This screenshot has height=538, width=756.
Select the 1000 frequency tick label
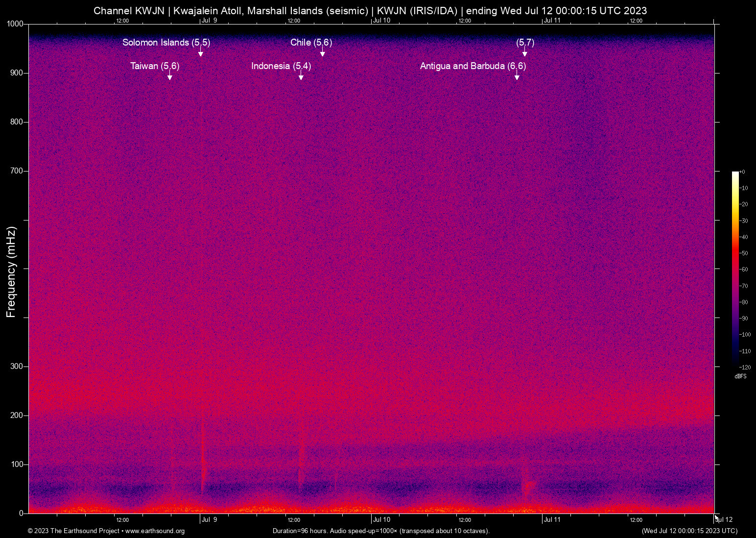pyautogui.click(x=15, y=24)
